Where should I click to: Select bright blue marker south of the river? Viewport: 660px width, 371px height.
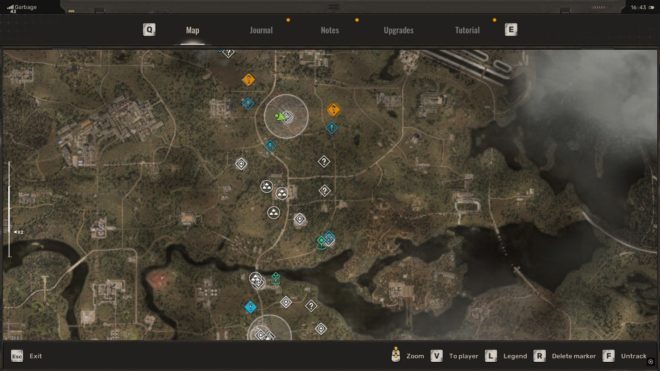click(x=250, y=307)
